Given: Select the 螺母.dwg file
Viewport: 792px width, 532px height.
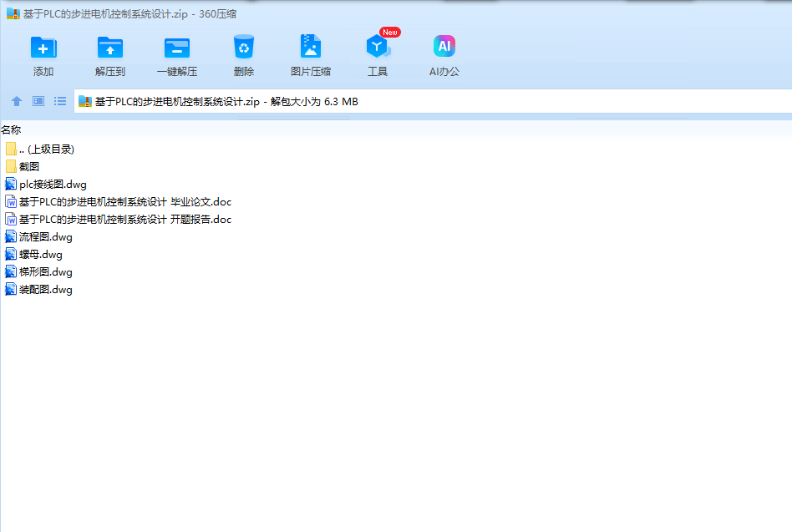Looking at the screenshot, I should pos(34,255).
